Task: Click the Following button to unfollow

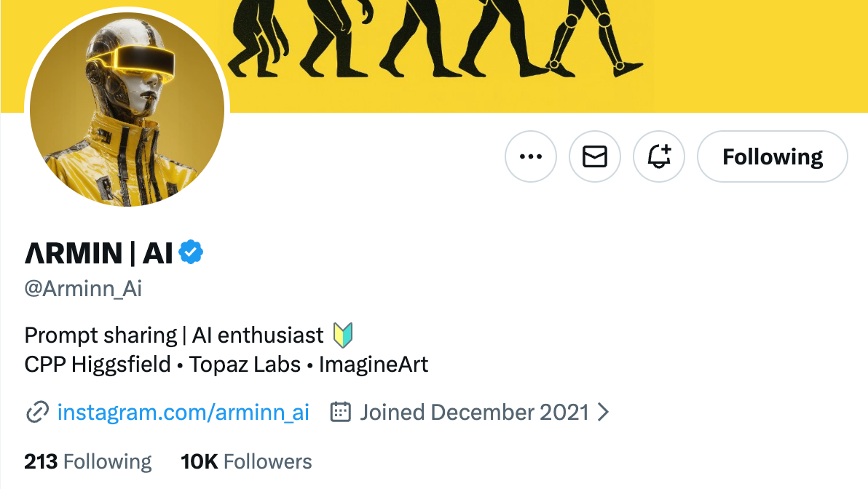Action: (772, 156)
